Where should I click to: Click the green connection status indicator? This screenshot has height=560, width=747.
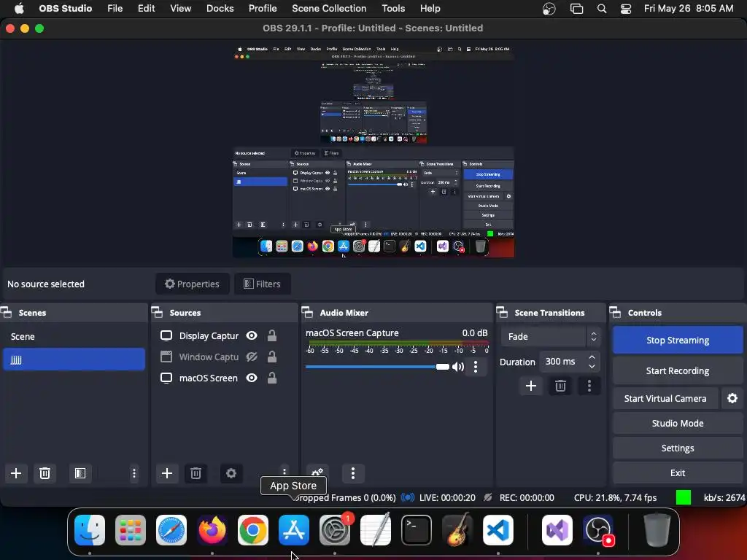coord(684,497)
